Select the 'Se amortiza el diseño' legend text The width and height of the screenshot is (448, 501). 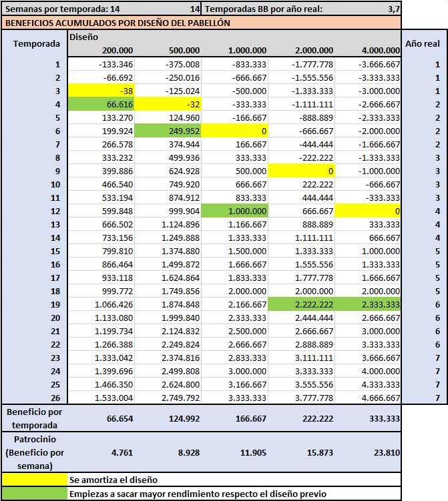(x=114, y=480)
